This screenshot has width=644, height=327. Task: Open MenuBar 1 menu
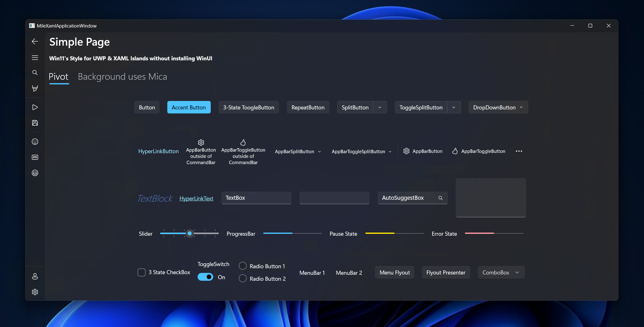coord(312,273)
